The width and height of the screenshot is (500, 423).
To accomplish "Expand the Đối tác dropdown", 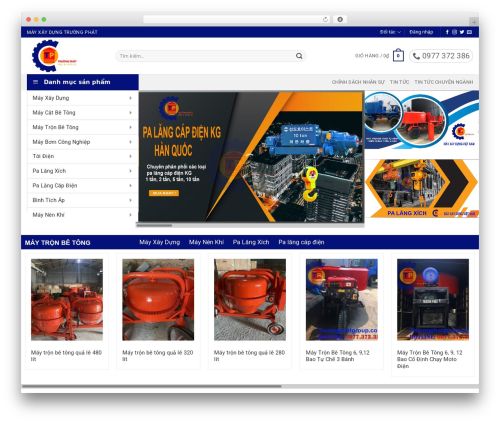I will pyautogui.click(x=390, y=32).
